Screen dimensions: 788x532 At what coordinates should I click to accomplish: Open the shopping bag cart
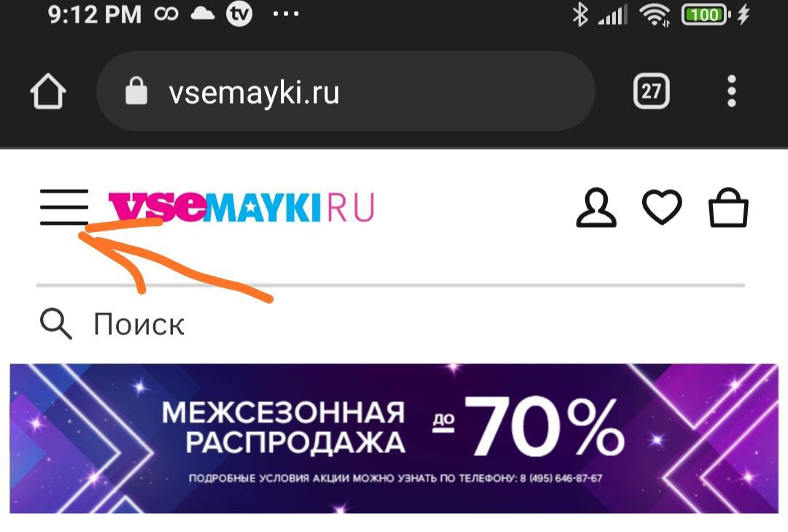point(728,207)
